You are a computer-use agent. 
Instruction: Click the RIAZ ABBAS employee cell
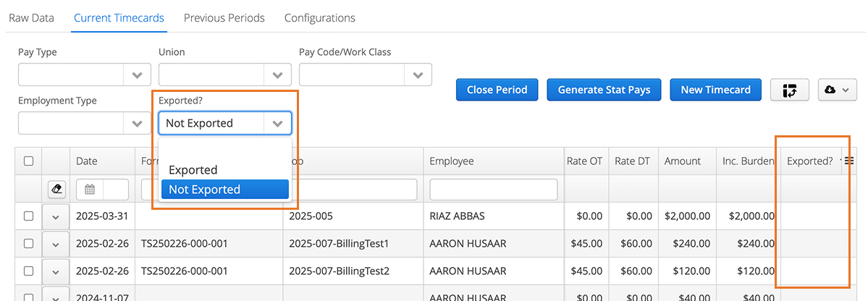494,216
